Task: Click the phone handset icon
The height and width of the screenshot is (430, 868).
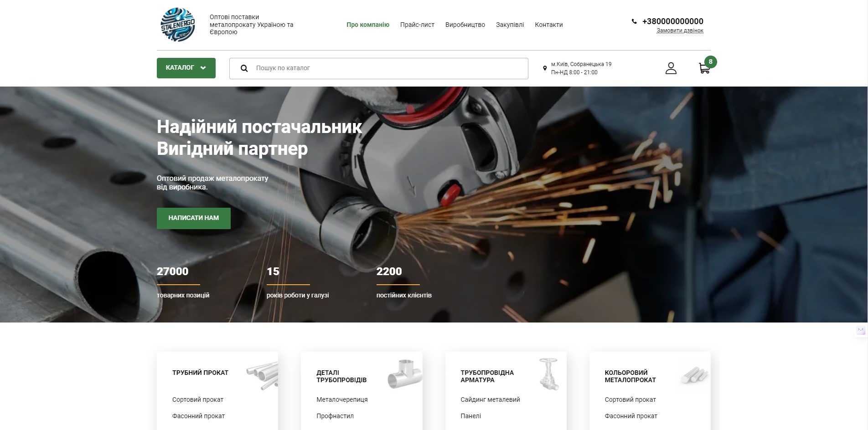Action: pos(634,21)
